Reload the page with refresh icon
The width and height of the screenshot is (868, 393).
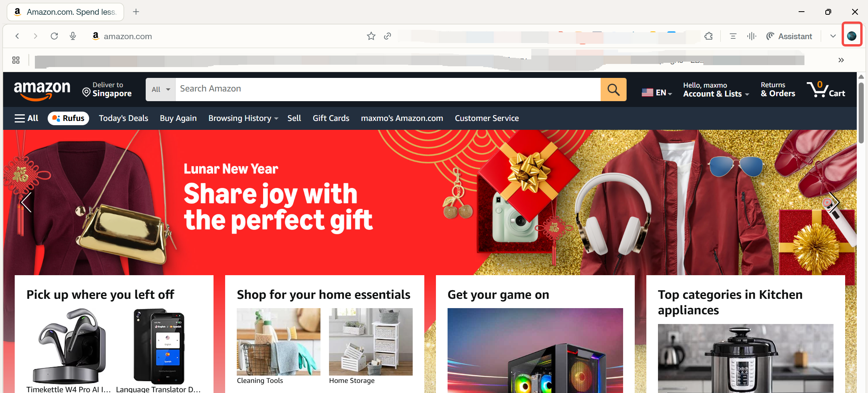coord(54,36)
